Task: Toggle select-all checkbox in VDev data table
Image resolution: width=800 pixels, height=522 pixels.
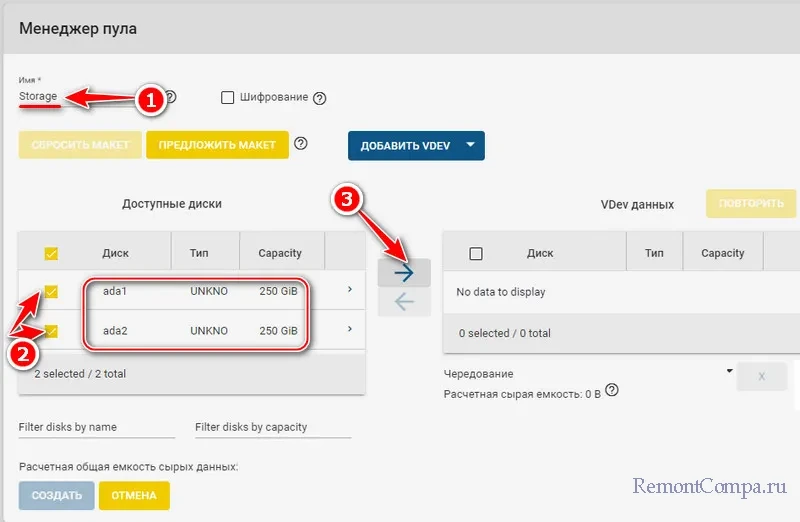Action: 476,254
